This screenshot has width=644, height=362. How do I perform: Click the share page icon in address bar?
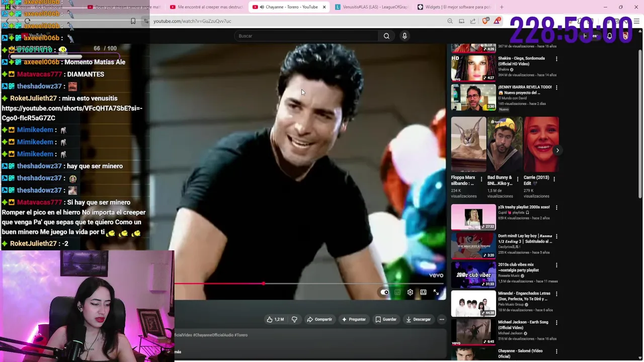coord(473,21)
